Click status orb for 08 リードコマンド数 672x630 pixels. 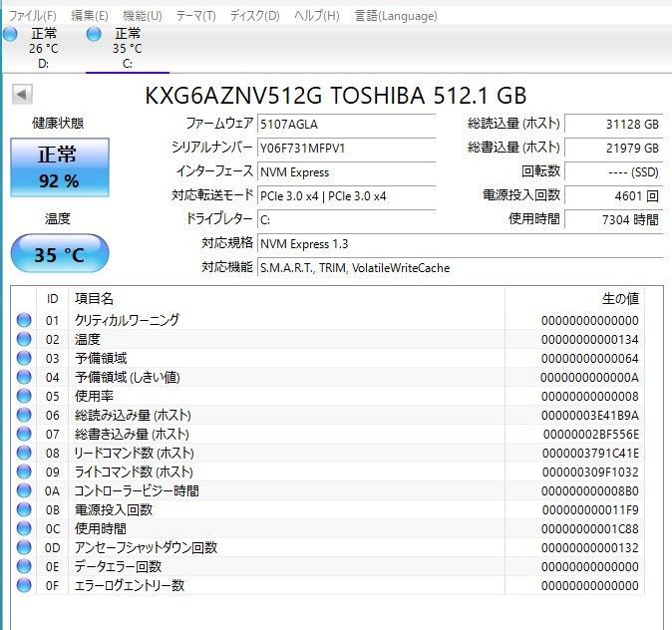pyautogui.click(x=24, y=453)
